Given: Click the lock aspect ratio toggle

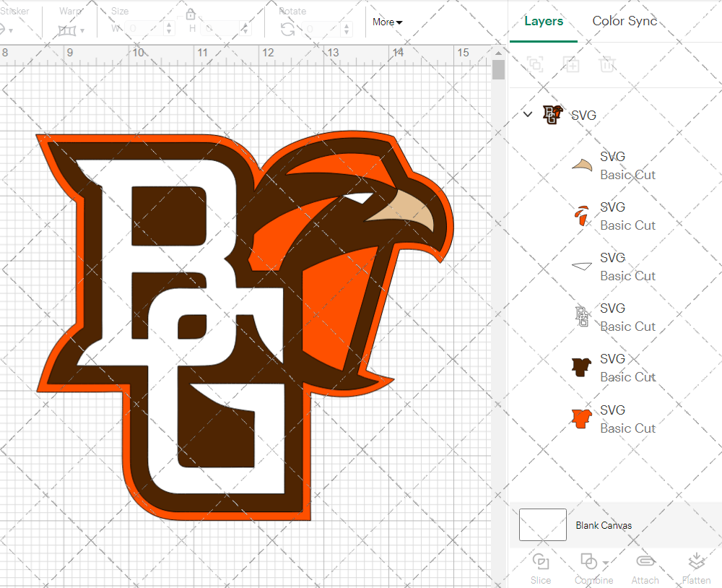Looking at the screenshot, I should click(191, 14).
